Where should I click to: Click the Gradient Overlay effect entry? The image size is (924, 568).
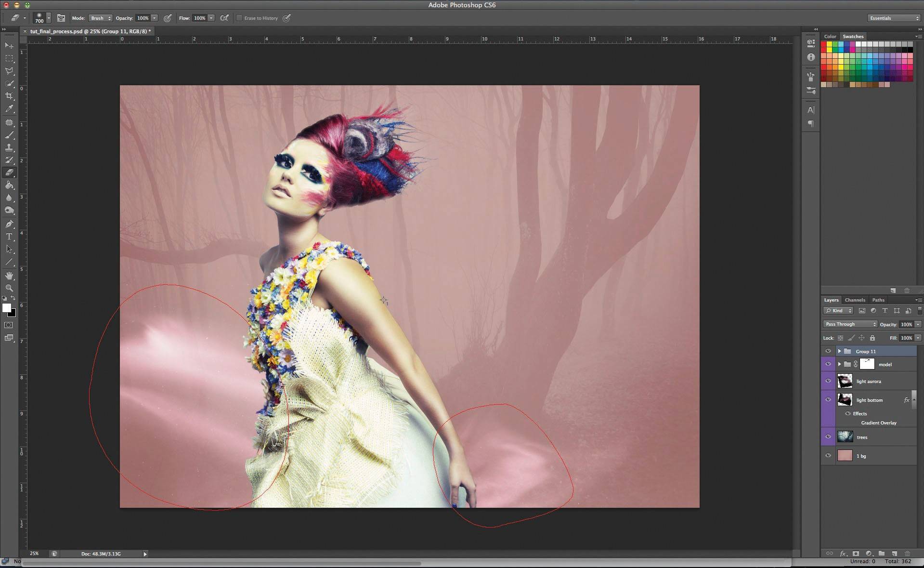[878, 423]
